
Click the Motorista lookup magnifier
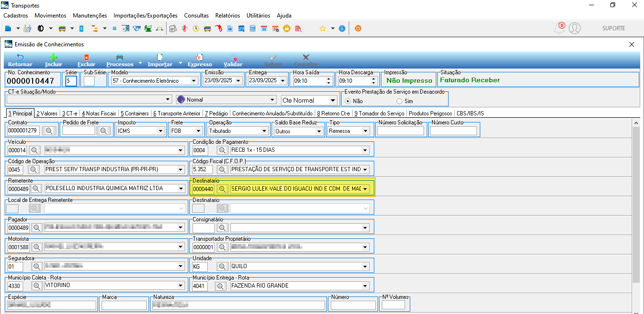[37, 247]
